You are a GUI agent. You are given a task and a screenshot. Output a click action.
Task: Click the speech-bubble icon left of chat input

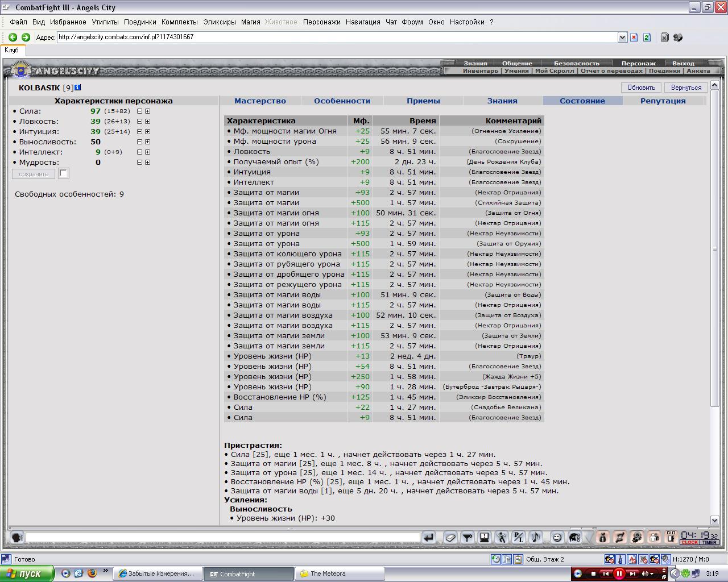(17, 537)
